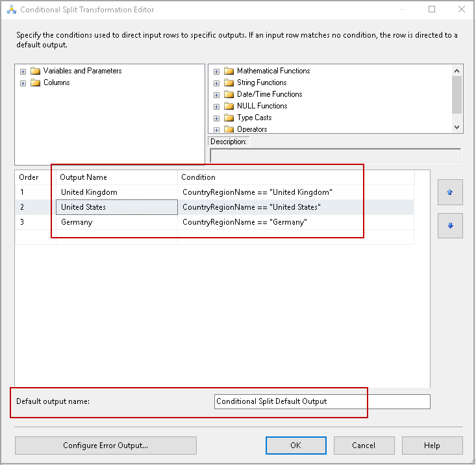Move condition up with blue up arrow
This screenshot has height=465, width=476.
point(450,192)
